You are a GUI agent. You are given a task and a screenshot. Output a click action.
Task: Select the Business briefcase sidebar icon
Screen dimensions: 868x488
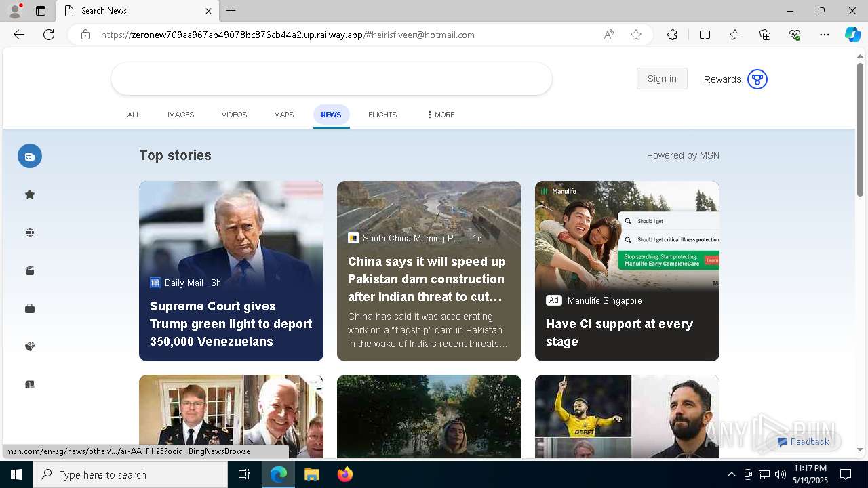coord(30,308)
